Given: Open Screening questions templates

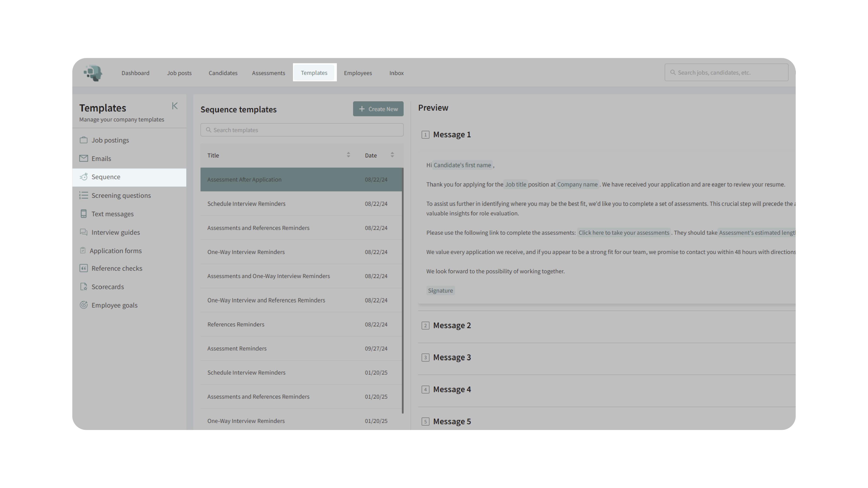Looking at the screenshot, I should (121, 196).
